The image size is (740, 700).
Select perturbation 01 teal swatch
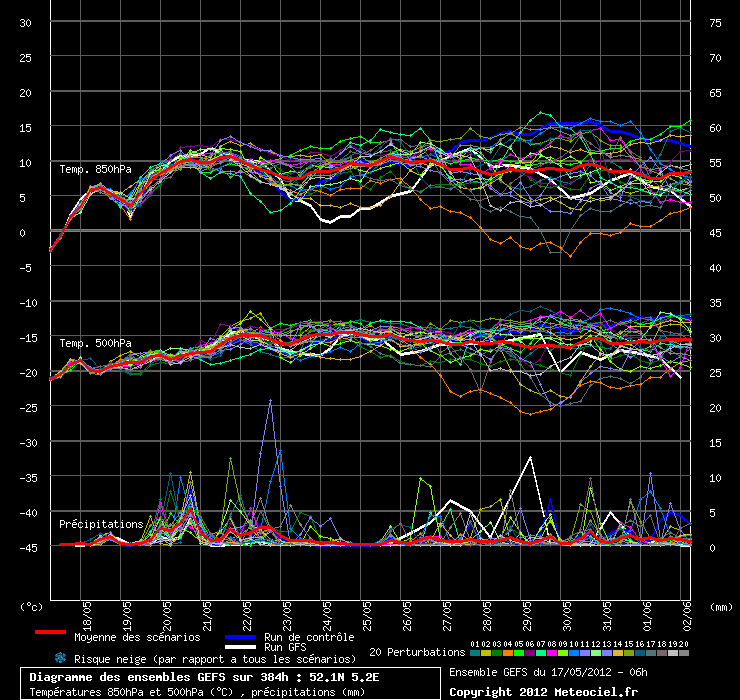pos(475,653)
